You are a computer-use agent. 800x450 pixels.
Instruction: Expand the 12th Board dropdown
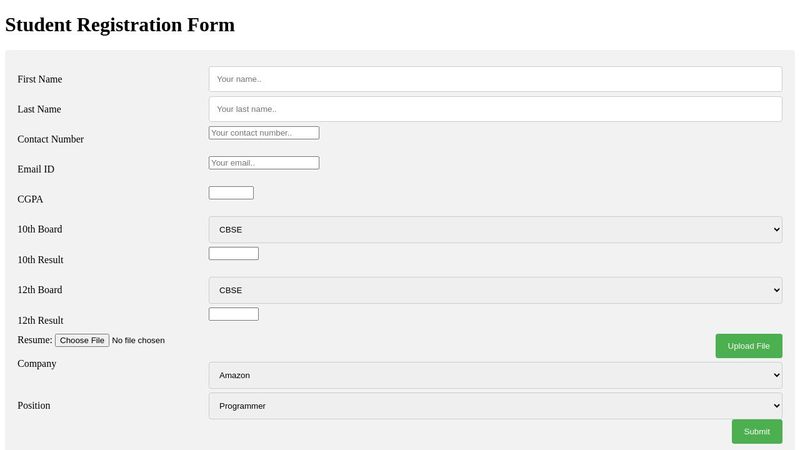coord(495,290)
